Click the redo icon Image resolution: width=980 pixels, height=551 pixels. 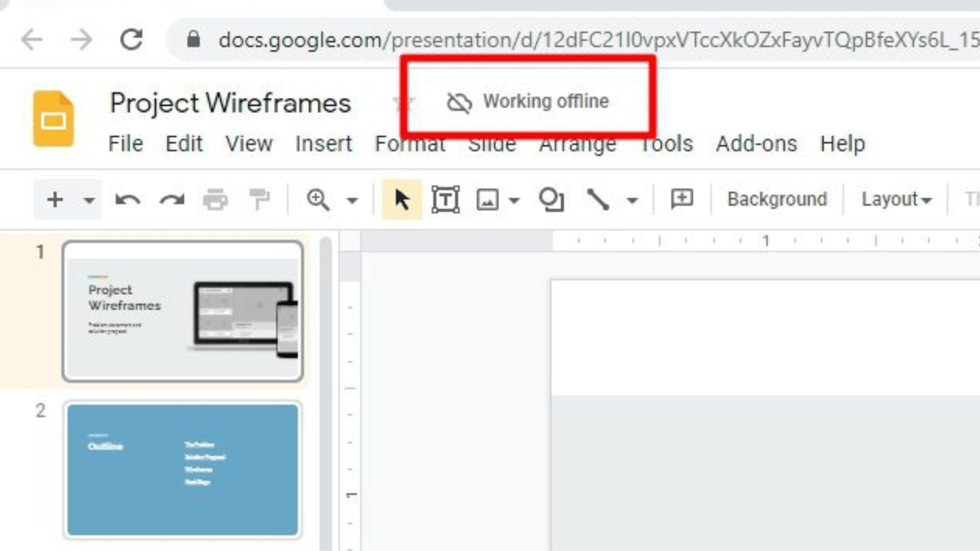point(171,199)
